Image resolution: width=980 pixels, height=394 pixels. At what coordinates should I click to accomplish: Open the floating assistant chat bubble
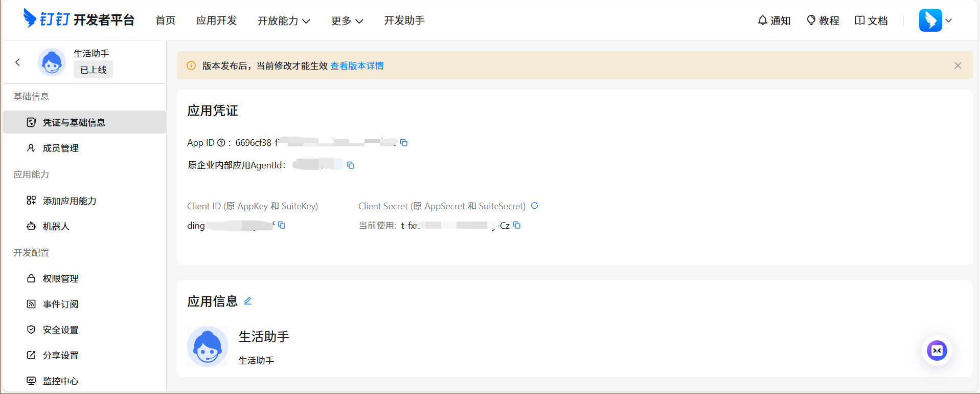(x=937, y=351)
